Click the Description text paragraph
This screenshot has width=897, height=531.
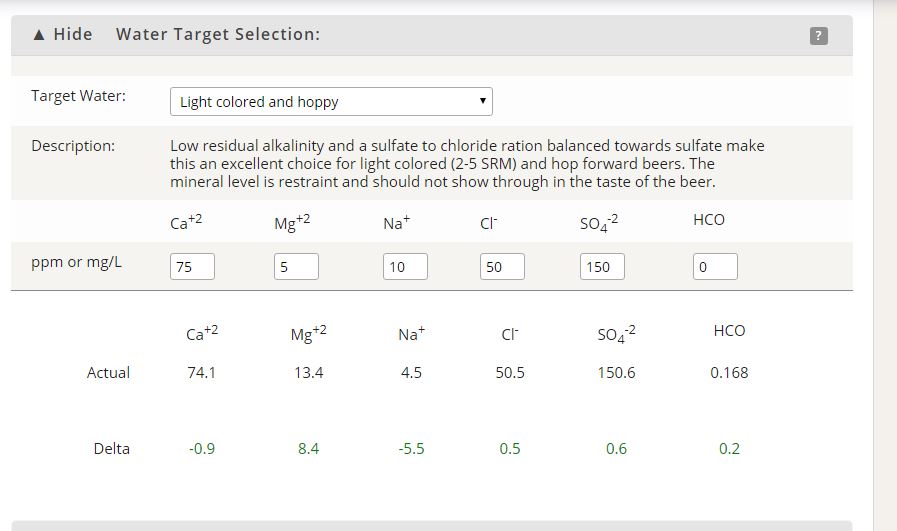coord(467,164)
